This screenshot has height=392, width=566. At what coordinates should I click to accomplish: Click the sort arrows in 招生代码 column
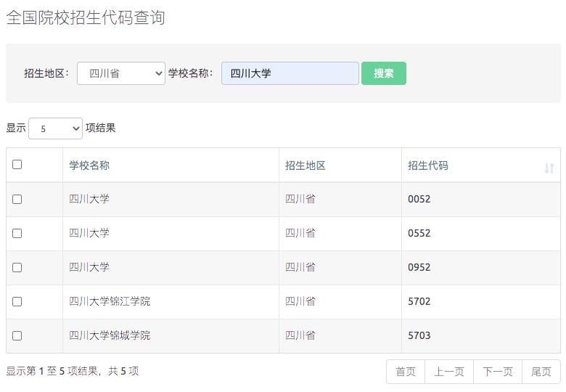549,168
